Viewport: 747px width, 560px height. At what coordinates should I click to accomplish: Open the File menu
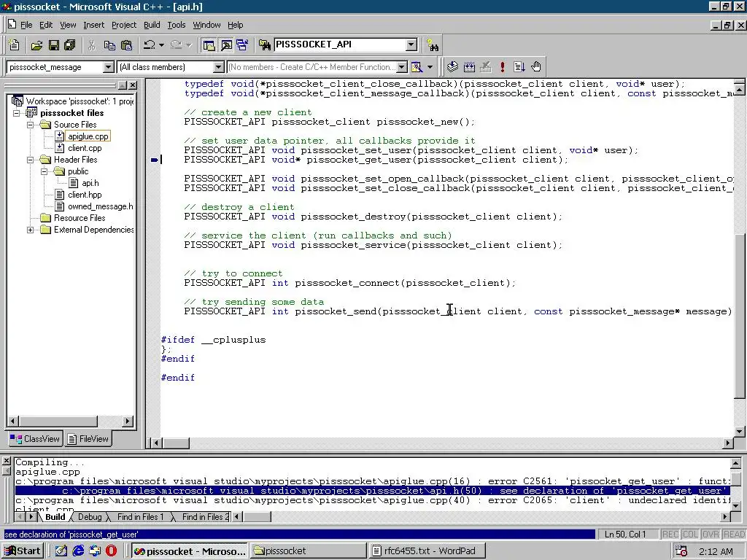coord(26,25)
